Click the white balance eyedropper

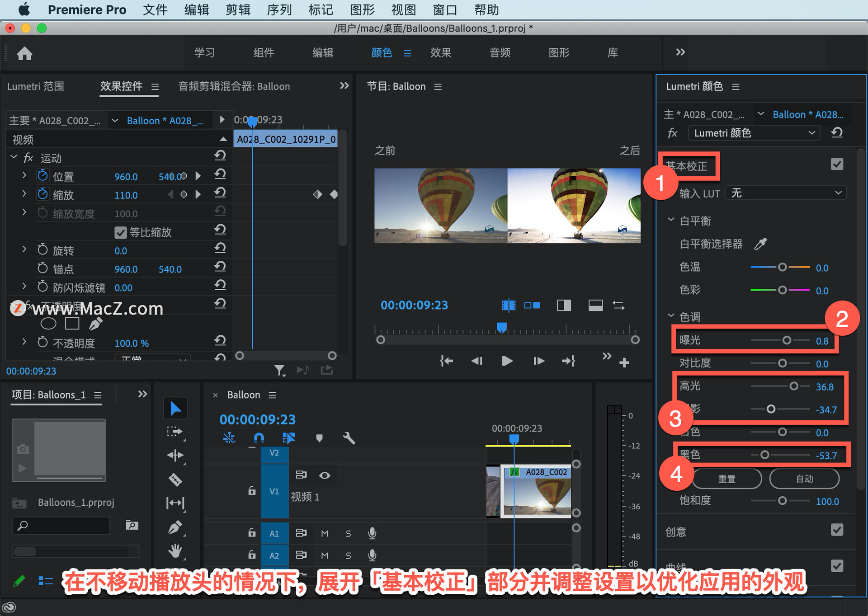pyautogui.click(x=760, y=244)
